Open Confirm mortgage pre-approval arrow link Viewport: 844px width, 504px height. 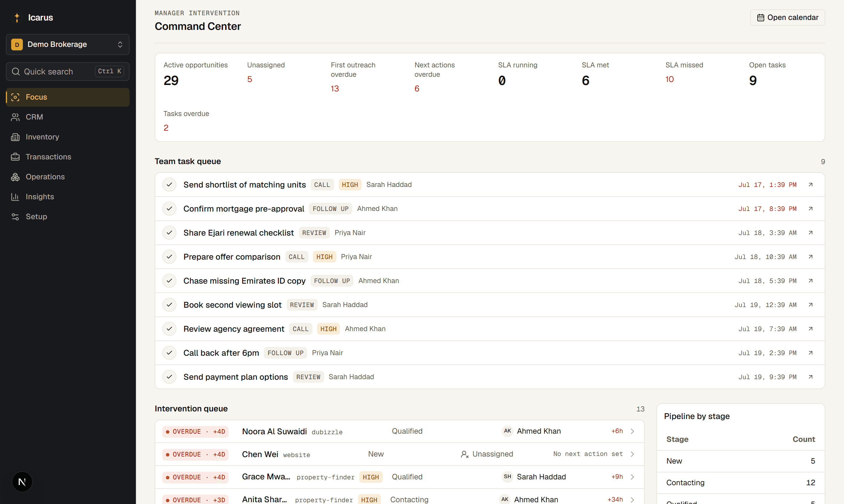[810, 209]
